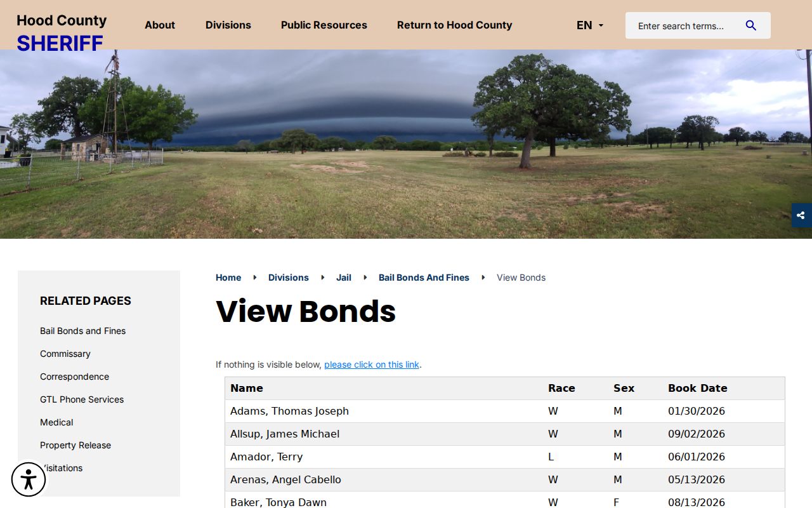Open the Medical related page
This screenshot has height=508, width=812.
coord(56,422)
